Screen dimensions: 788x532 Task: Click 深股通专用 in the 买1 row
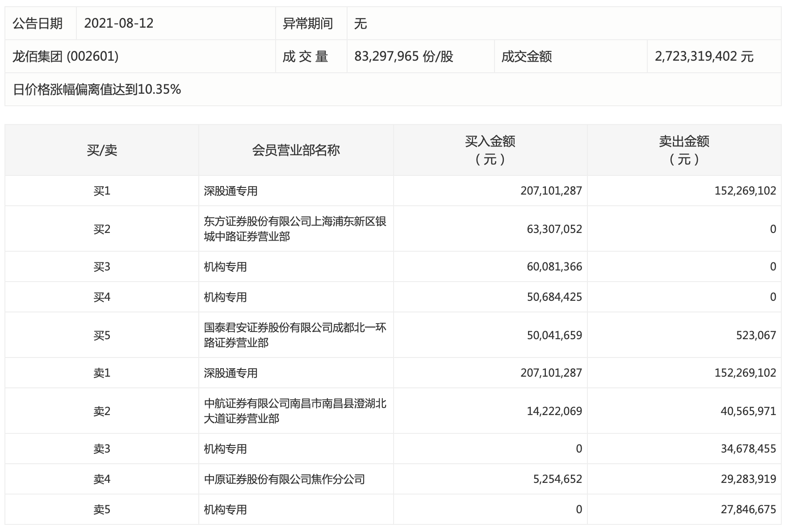[231, 191]
